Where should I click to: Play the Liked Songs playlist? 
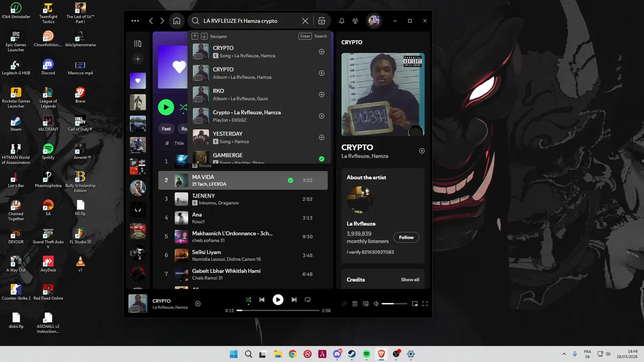[166, 107]
